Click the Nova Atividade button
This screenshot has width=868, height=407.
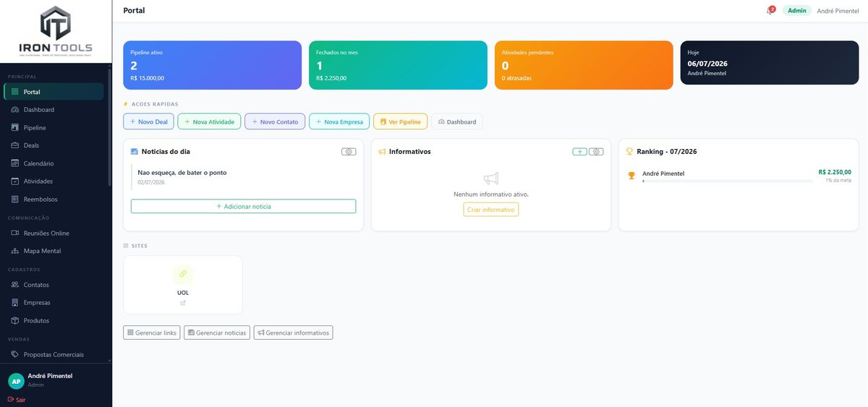pos(209,121)
